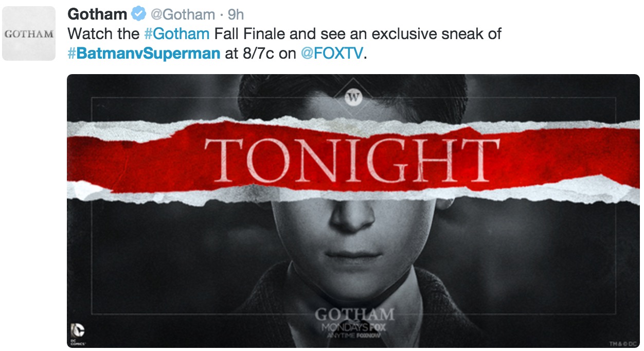This screenshot has width=644, height=351.
Task: Click the TM & © DC mark
Action: [x=622, y=342]
